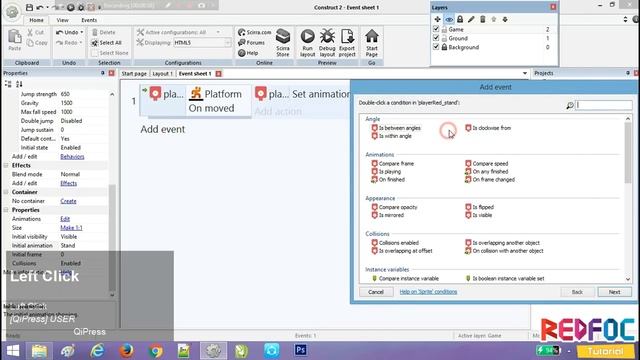
Task: Open the document tab list dropdown arrow
Action: (524, 73)
